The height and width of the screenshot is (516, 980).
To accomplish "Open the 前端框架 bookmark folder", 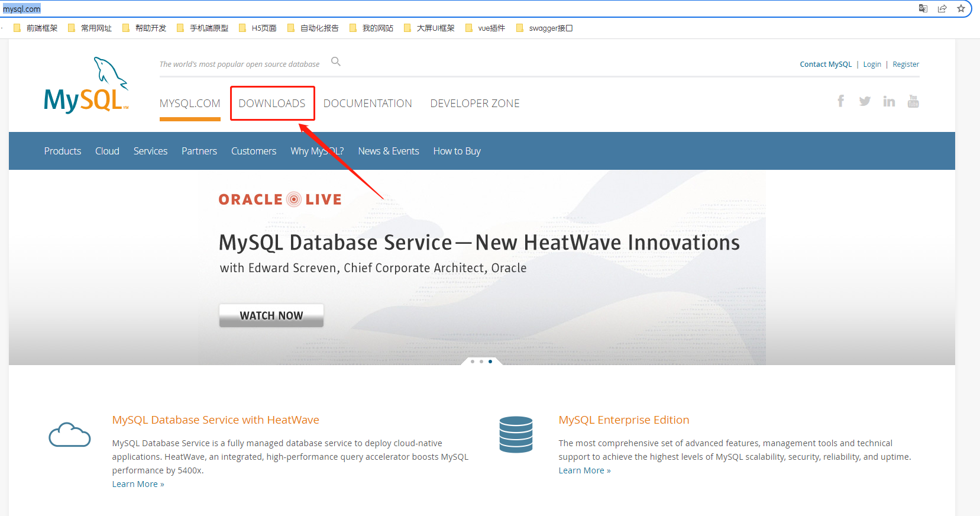I will pyautogui.click(x=35, y=28).
